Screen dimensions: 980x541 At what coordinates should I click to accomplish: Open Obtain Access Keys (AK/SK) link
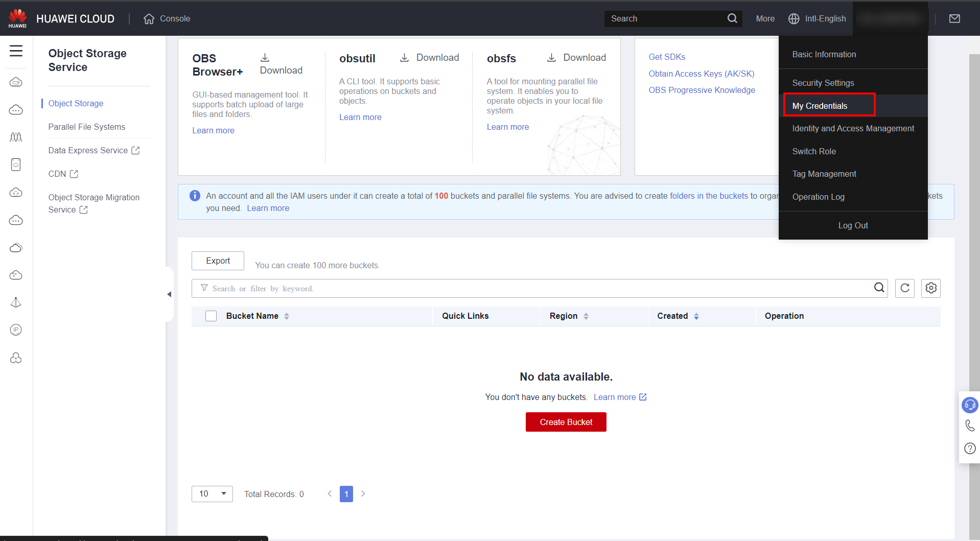pyautogui.click(x=701, y=74)
